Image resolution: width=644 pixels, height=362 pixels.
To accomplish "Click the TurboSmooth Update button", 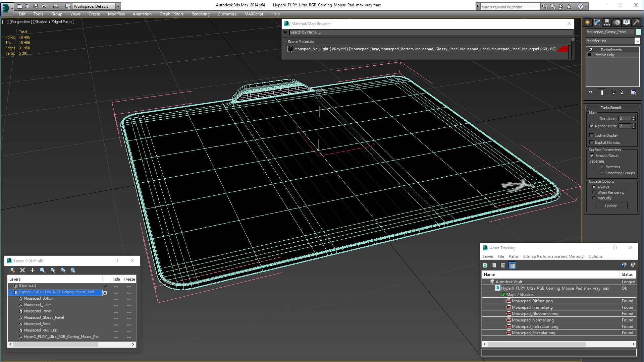I will click(611, 206).
